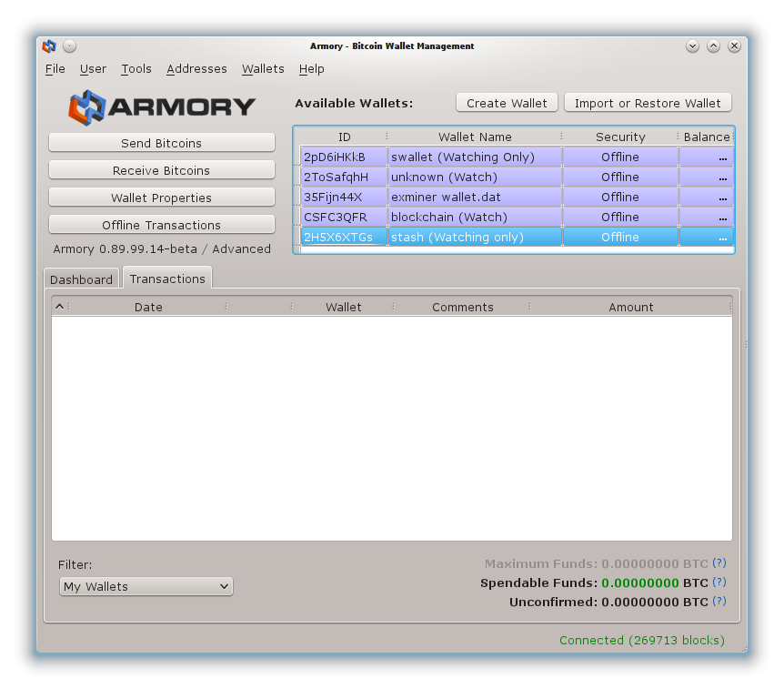Click the Connected (269713 blocks) status text
784x689 pixels.
point(642,640)
